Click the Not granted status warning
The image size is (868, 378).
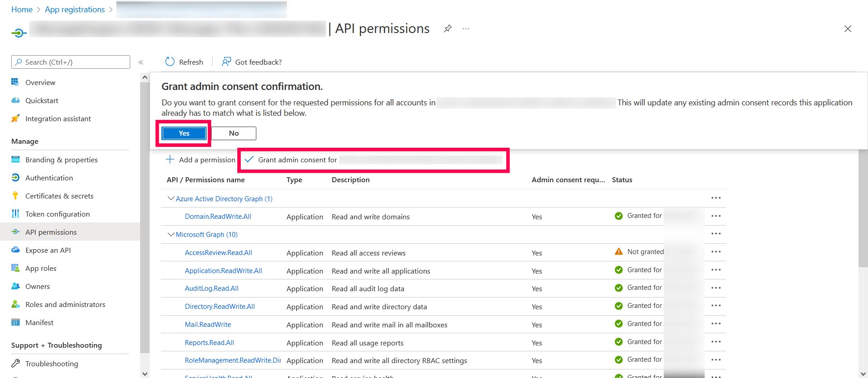pyautogui.click(x=639, y=252)
